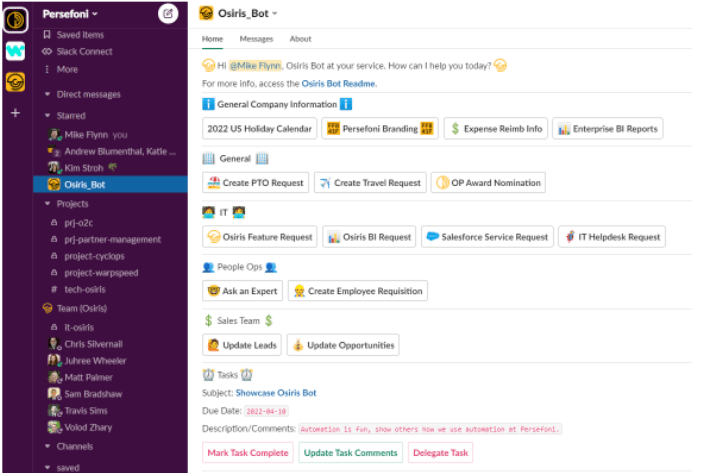Open 2022 US Holiday Calendar
The height and width of the screenshot is (473, 720).
(x=259, y=129)
